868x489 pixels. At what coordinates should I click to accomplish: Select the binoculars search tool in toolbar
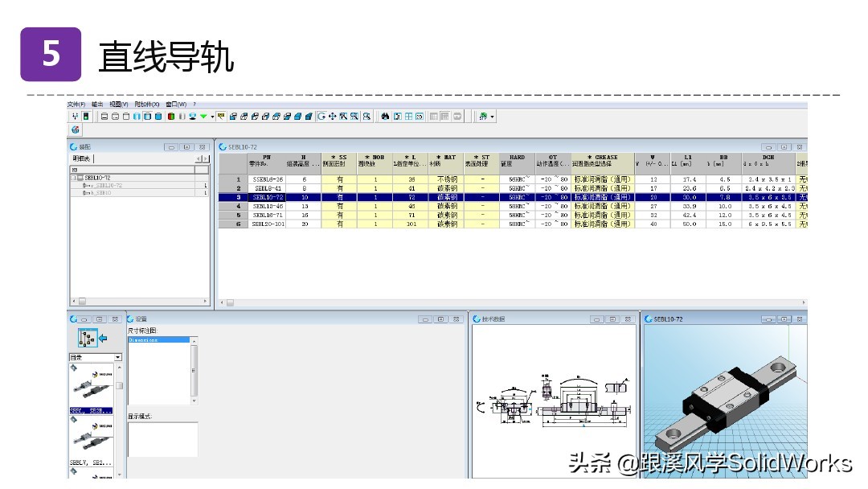[x=385, y=116]
